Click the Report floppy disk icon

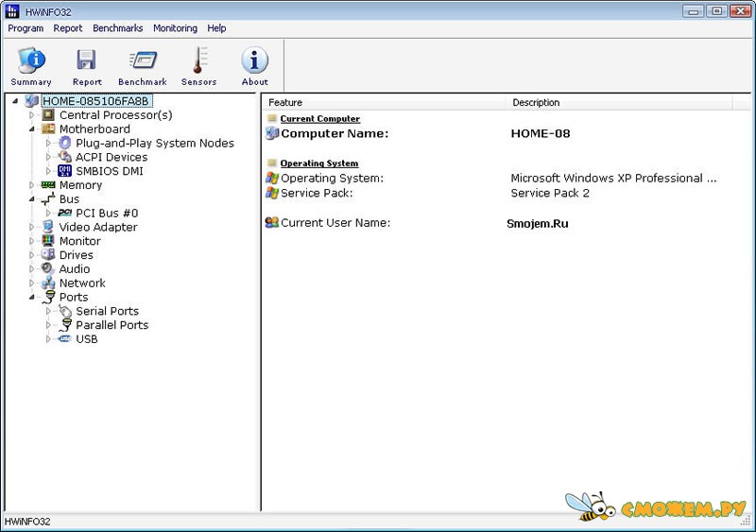pyautogui.click(x=86, y=60)
